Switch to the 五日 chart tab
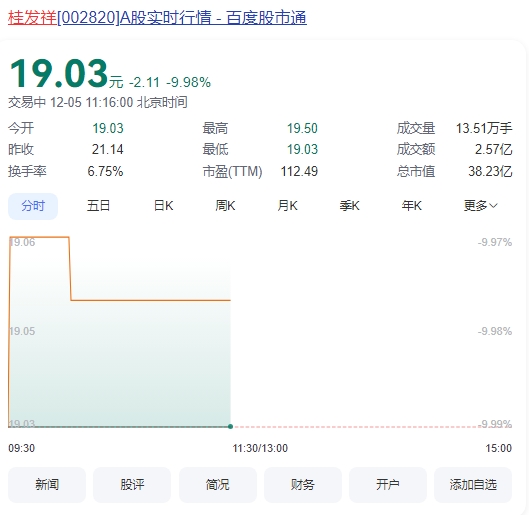 (98, 206)
